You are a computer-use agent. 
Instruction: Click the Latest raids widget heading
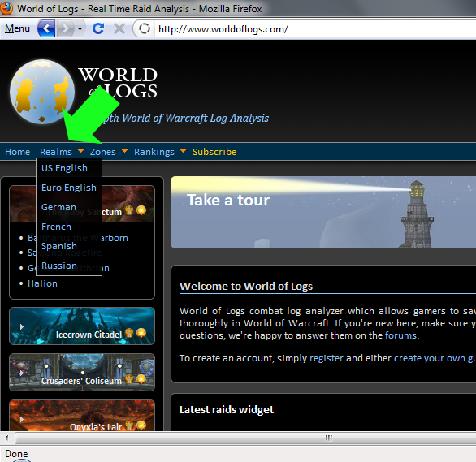pos(227,409)
